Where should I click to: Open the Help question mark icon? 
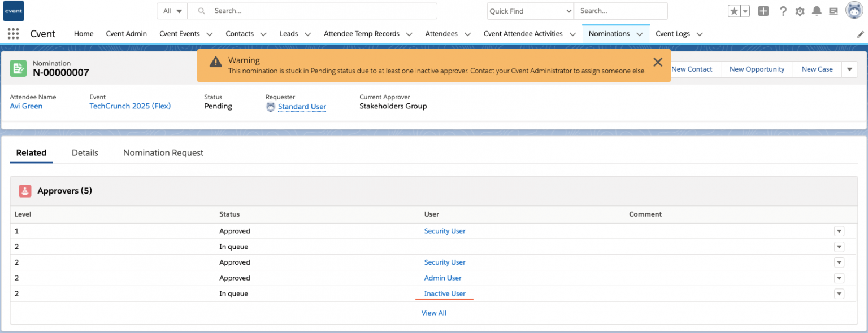pyautogui.click(x=783, y=11)
